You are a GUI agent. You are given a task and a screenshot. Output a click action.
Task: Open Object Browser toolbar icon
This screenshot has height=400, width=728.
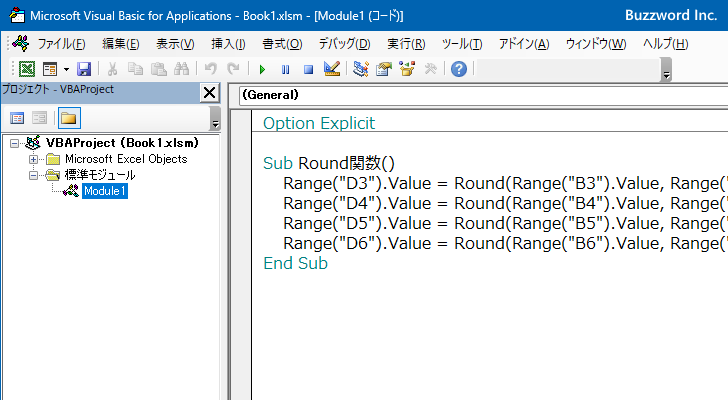pos(407,69)
